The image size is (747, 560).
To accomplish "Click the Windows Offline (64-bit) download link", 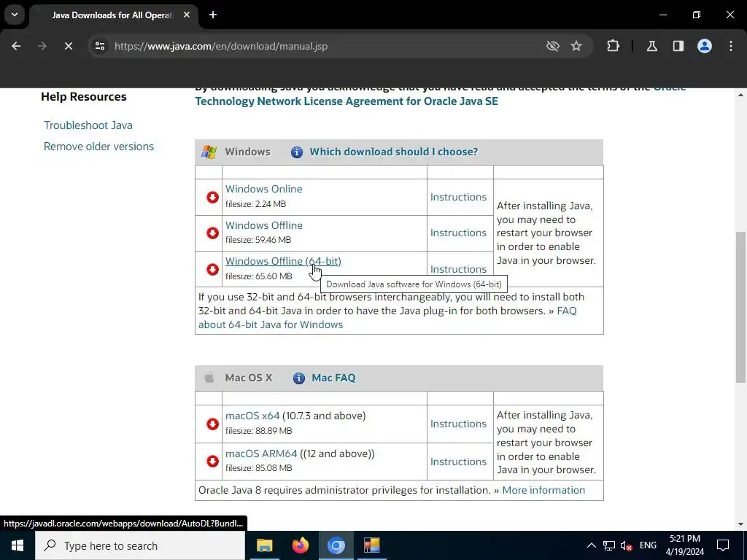I will click(283, 262).
